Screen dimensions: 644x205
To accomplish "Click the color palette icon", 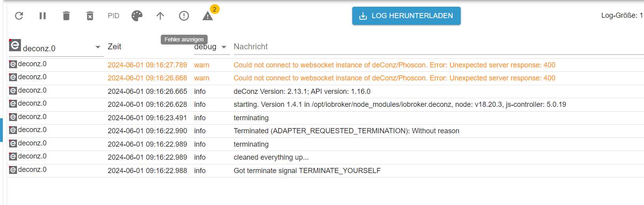I will 137,16.
